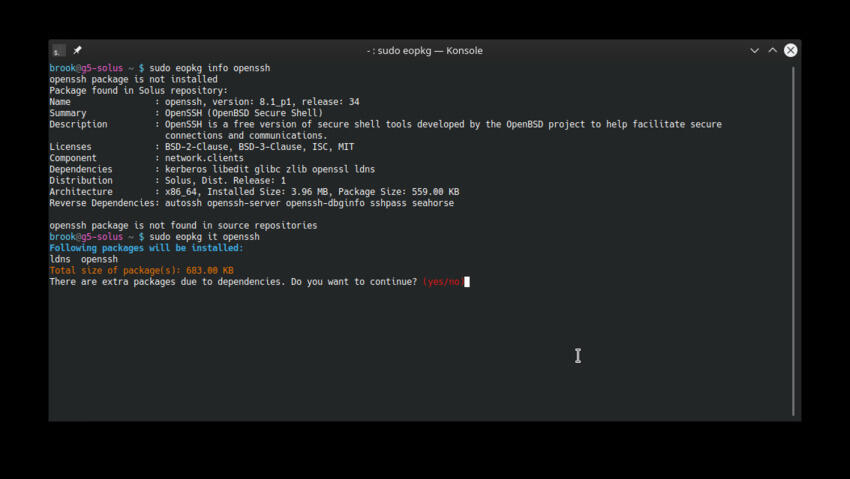Click 'Installed Size: 3.96 MB' text
Viewport: 850px width, 479px height.
click(267, 192)
